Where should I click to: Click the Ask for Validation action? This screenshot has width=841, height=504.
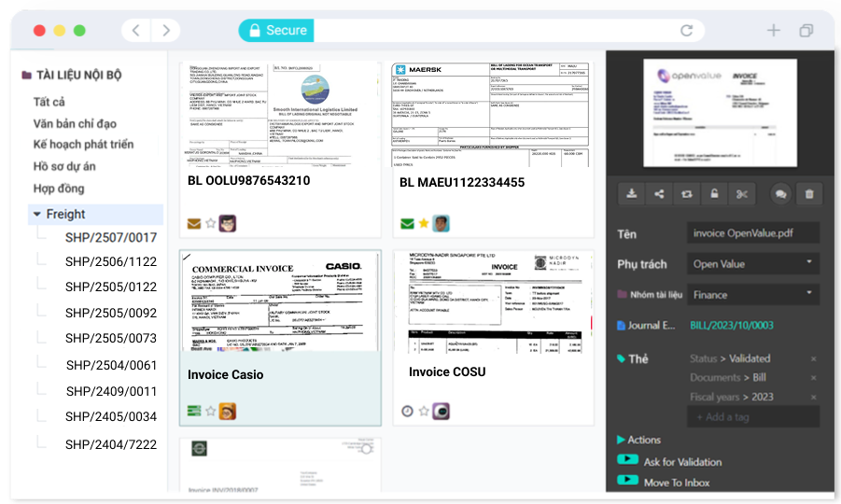tap(682, 462)
